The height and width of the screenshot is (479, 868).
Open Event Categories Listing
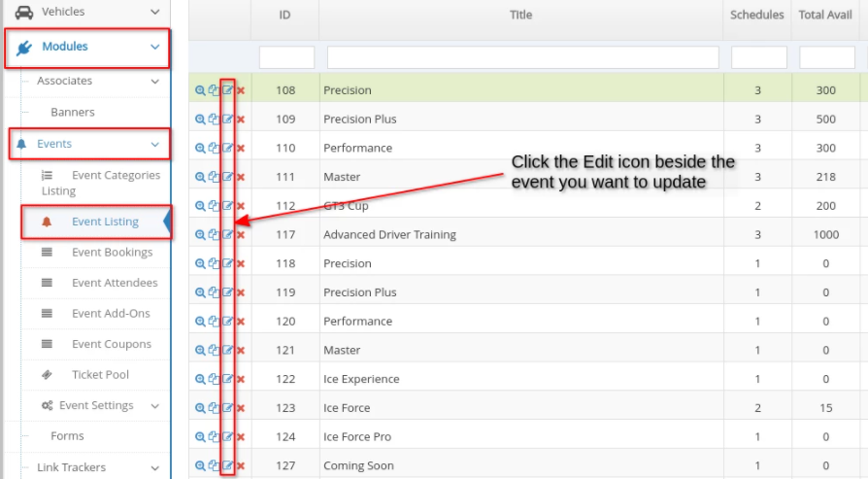(x=101, y=183)
